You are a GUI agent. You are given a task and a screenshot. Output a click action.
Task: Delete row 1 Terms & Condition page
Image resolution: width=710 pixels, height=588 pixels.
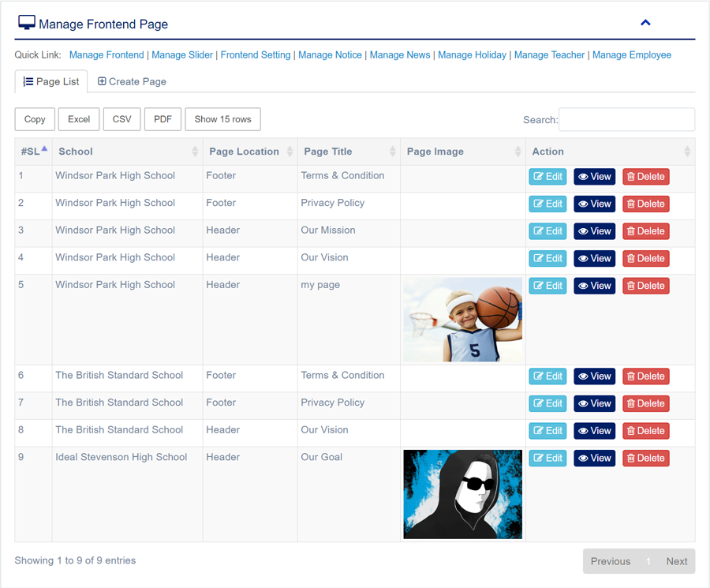[x=645, y=177]
